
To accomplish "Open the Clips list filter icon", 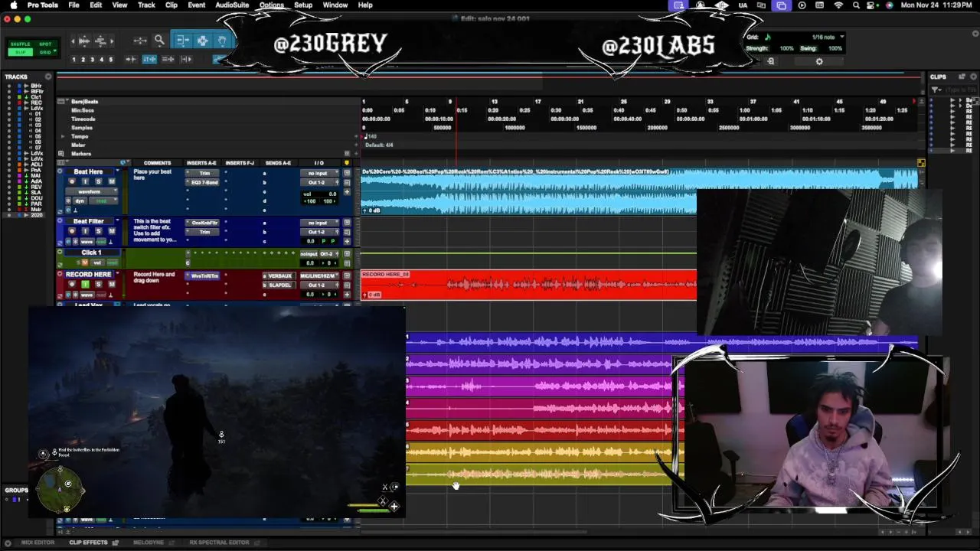I will 937,90.
